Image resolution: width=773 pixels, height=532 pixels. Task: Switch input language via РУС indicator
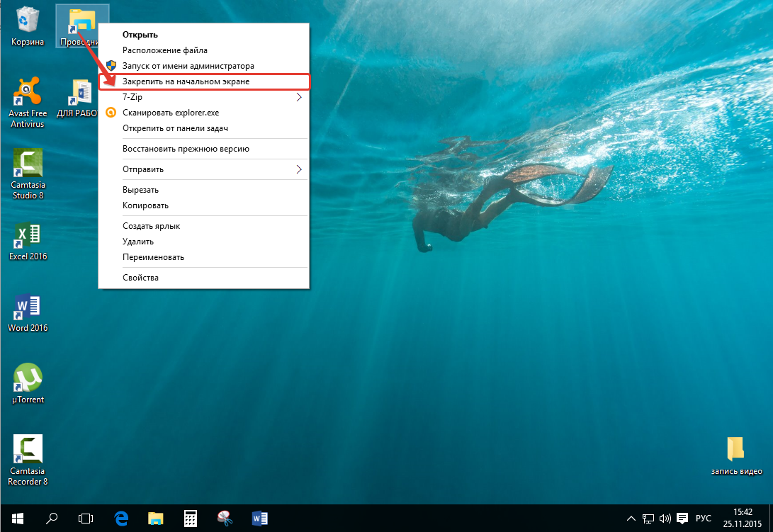coord(702,518)
